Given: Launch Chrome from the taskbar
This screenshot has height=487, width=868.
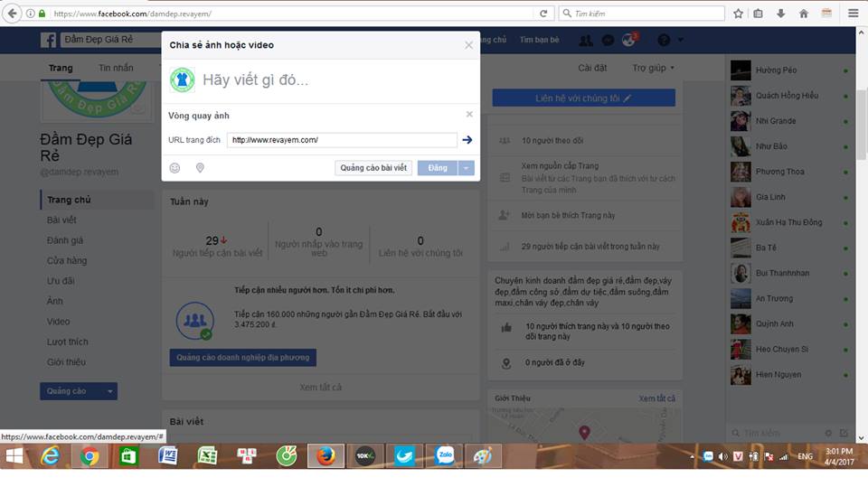Looking at the screenshot, I should pyautogui.click(x=90, y=456).
